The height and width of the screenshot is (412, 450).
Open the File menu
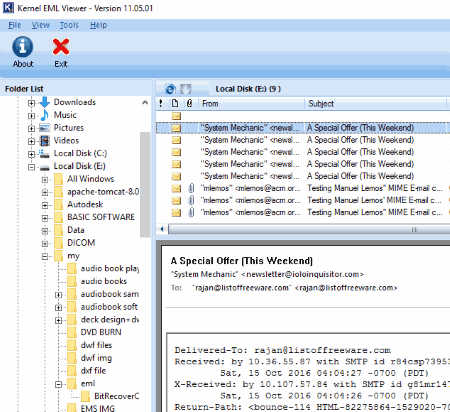15,25
